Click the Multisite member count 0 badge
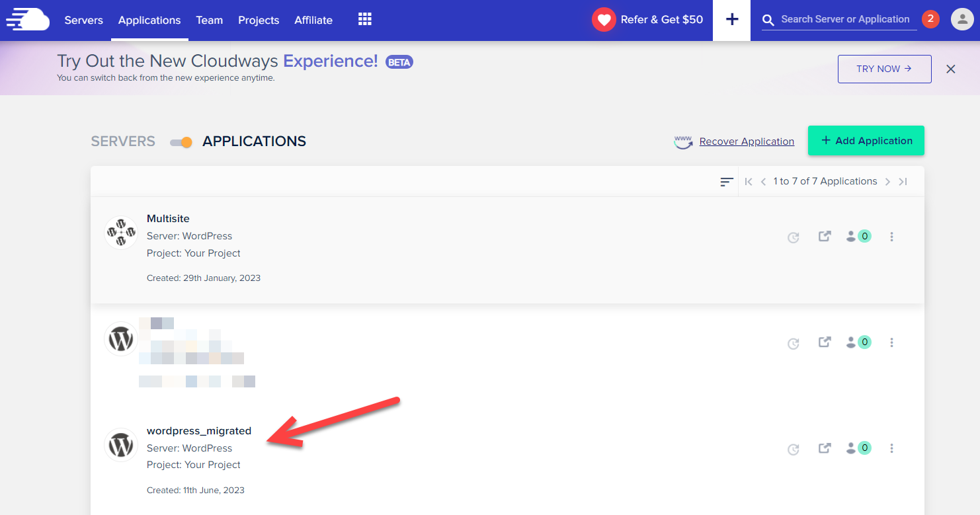Viewport: 980px width, 515px height. pyautogui.click(x=864, y=236)
